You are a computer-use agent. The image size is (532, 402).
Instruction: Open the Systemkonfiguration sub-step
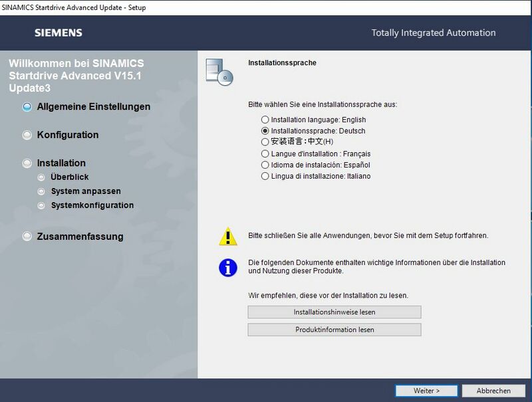coord(92,205)
